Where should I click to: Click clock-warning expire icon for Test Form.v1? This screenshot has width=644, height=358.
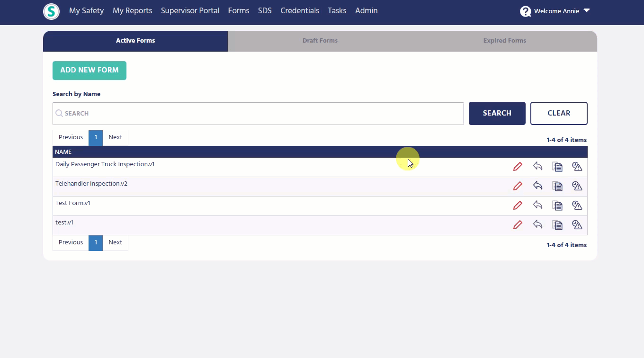[x=577, y=206]
